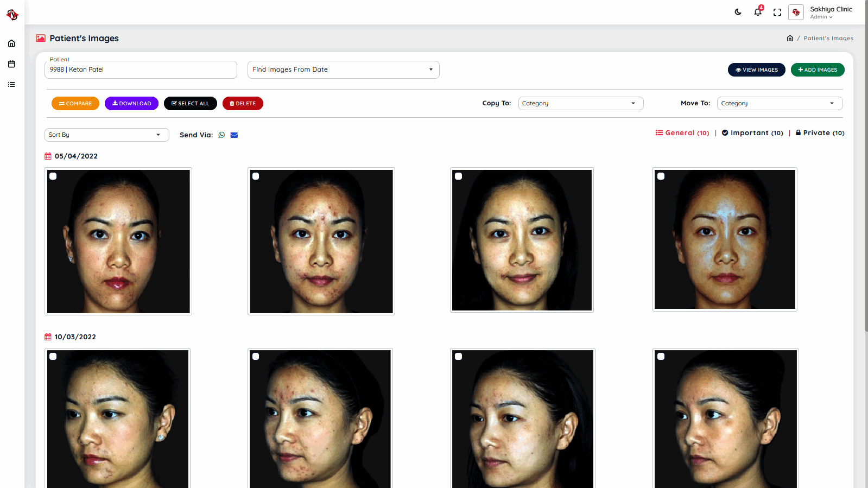Click the page's vertical scrollbar
Viewport: 868px width, 488px height.
pos(866,163)
